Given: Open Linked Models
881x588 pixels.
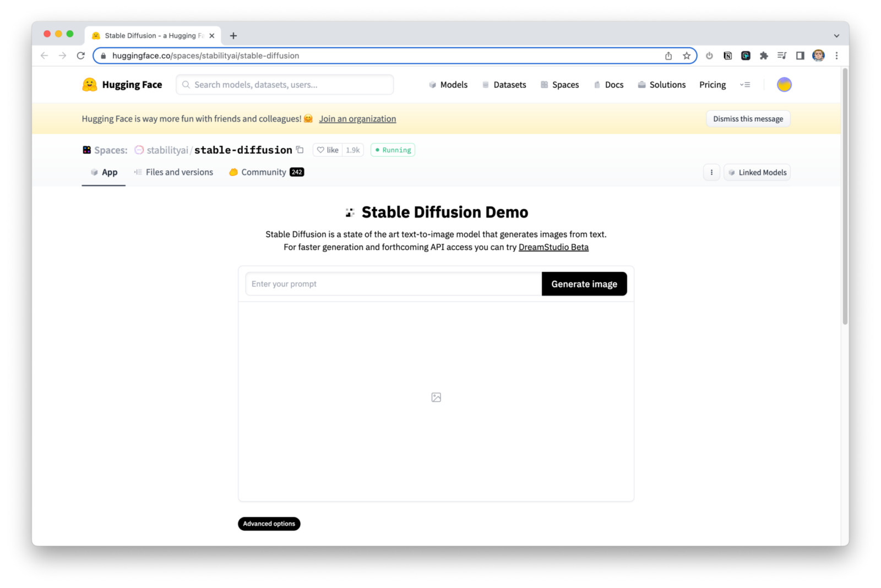Looking at the screenshot, I should (757, 172).
